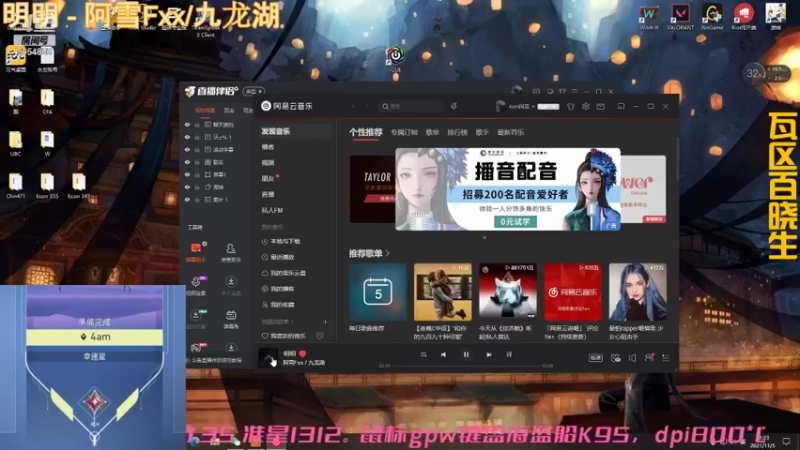Open the iCUE desktop shortcut
This screenshot has height=450, width=800.
[395, 59]
